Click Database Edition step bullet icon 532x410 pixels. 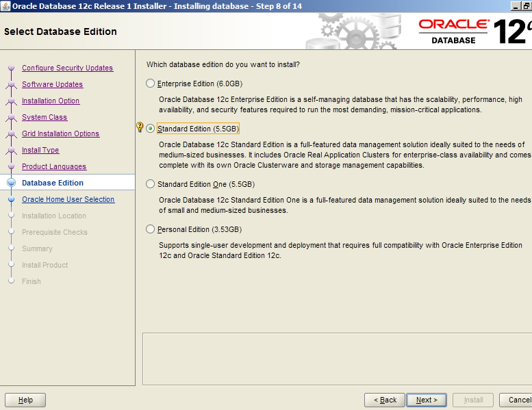point(11,183)
